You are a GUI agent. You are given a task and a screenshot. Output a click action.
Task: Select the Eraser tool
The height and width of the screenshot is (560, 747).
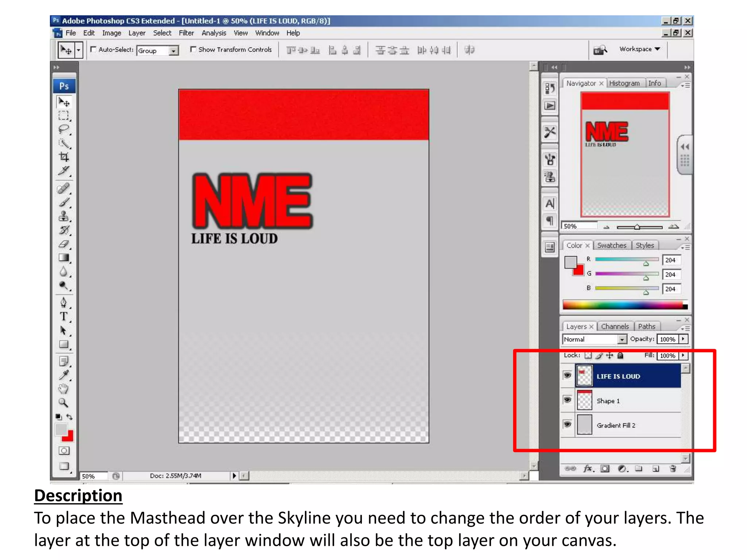click(x=64, y=244)
